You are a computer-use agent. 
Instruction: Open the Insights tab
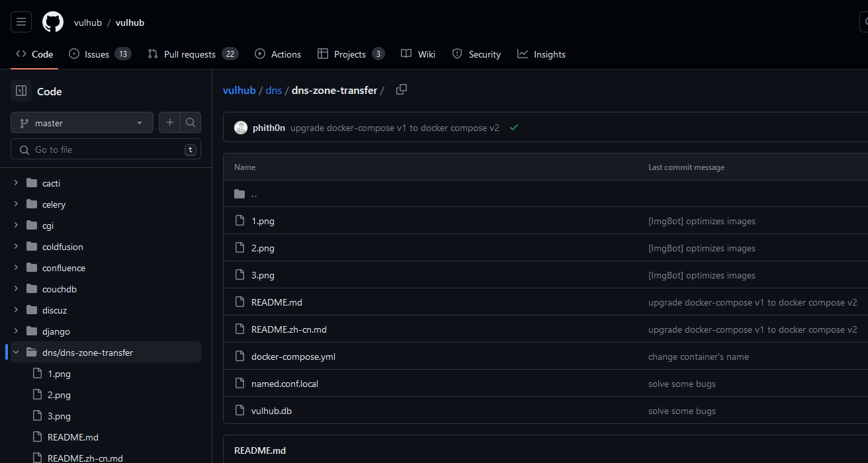541,54
